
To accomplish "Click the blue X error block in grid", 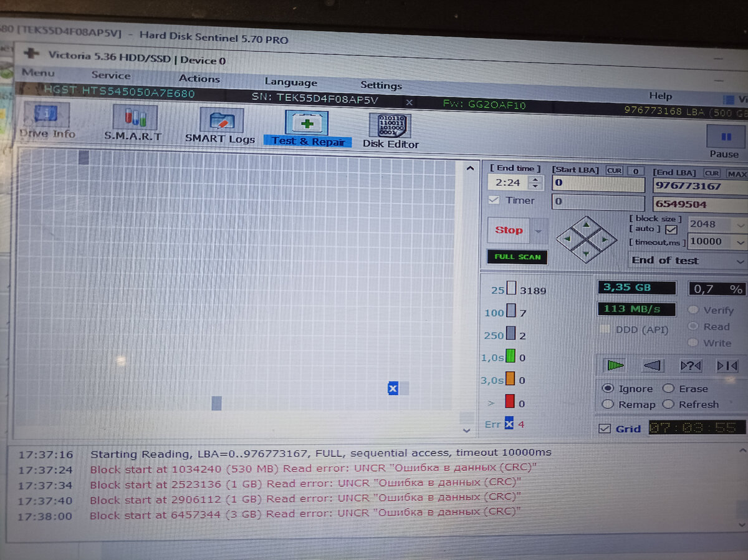I will point(393,389).
